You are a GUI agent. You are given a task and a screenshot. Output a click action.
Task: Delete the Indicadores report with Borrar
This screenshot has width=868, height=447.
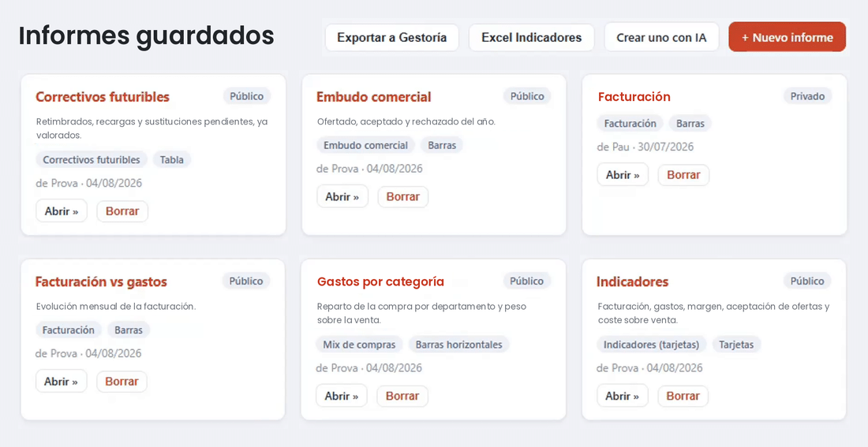(683, 396)
